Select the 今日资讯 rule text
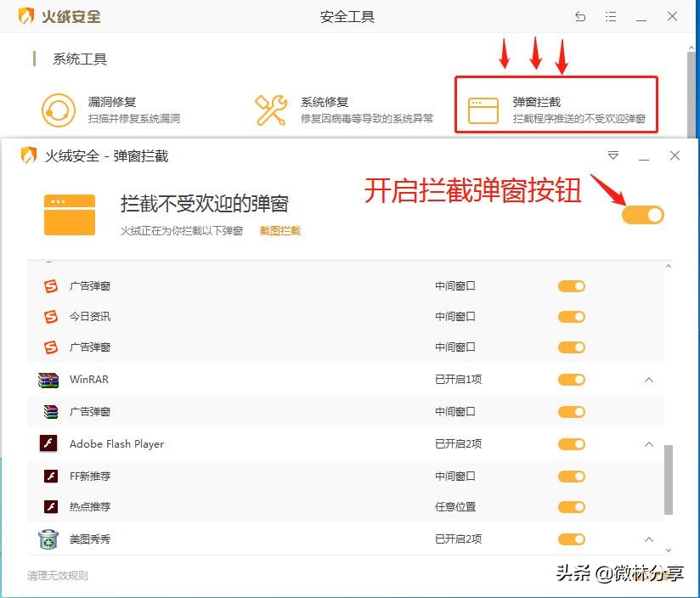Viewport: 700px width, 598px height. coord(90,316)
